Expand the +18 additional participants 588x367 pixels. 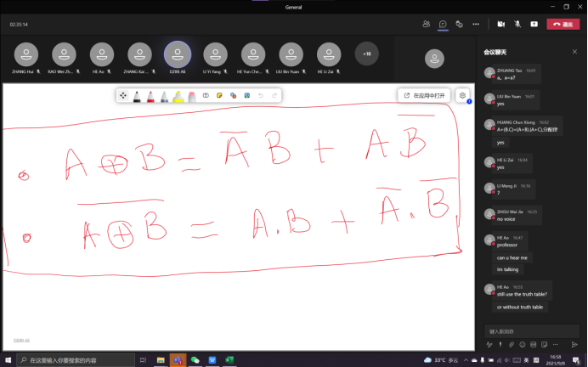tap(367, 54)
